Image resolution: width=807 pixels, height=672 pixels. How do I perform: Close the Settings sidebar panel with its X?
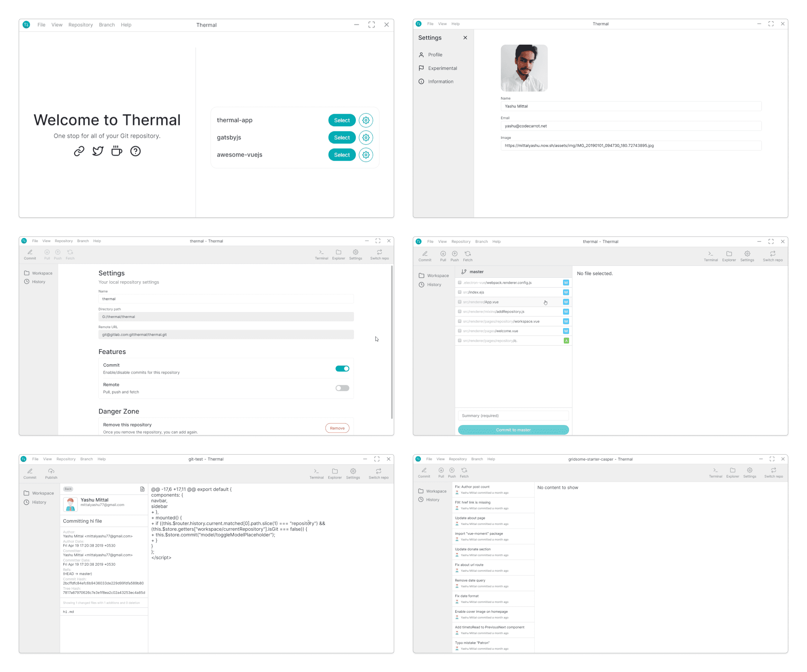(465, 38)
